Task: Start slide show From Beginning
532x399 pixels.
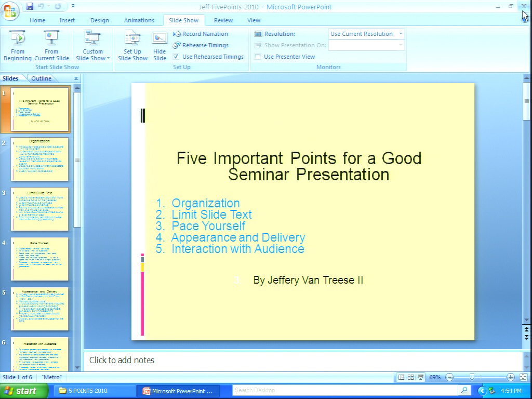Action: tap(18, 46)
